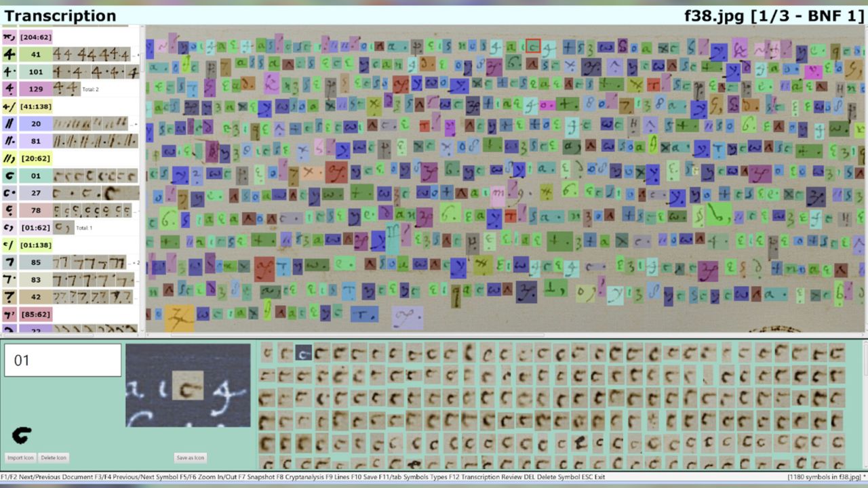Select the double-slash symbol labeled 20
This screenshot has width=868, height=488.
click(35, 123)
